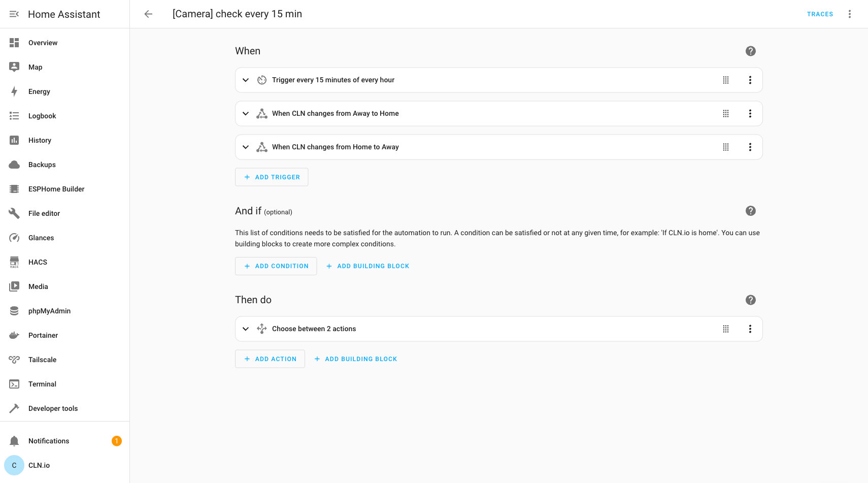Click the choose action icon
Screen dimensions: 868x483
(262, 329)
